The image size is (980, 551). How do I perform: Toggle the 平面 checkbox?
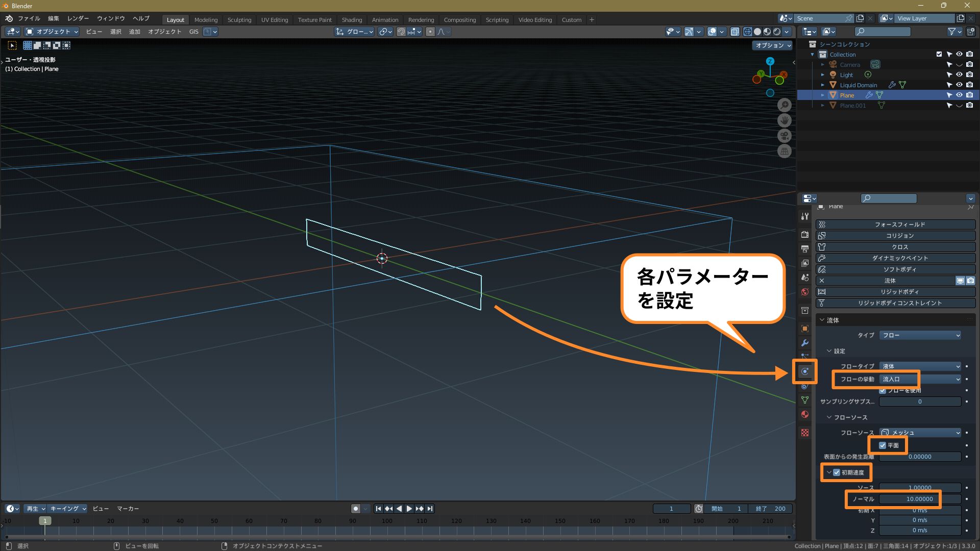(883, 445)
